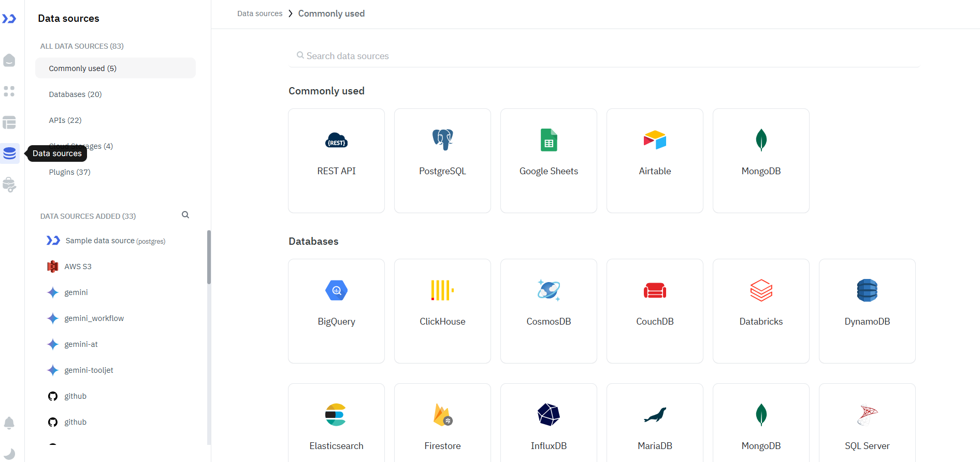
Task: Focus the Search data sources field
Action: click(603, 56)
